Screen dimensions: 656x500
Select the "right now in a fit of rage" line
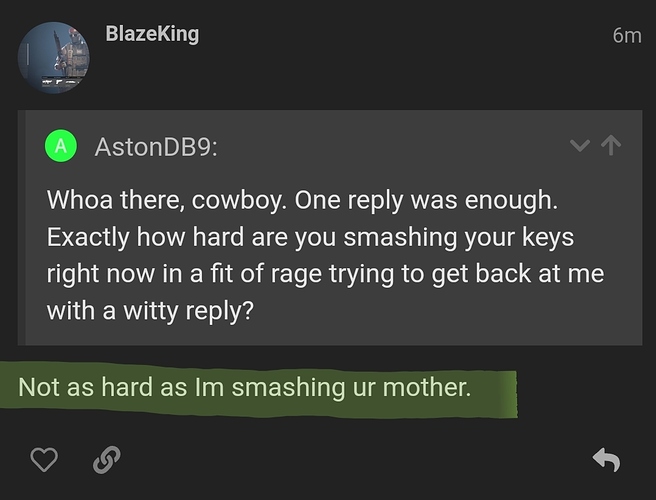click(325, 274)
